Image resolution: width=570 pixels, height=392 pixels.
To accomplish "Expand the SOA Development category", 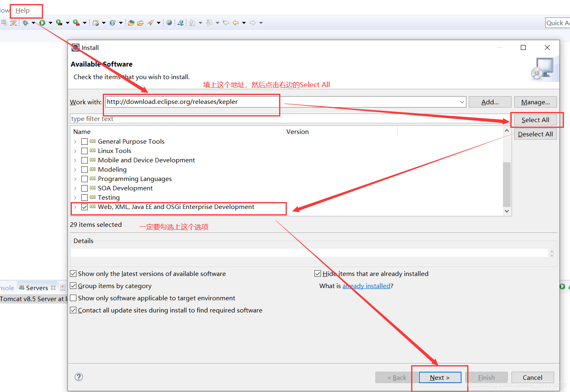I will tap(75, 188).
